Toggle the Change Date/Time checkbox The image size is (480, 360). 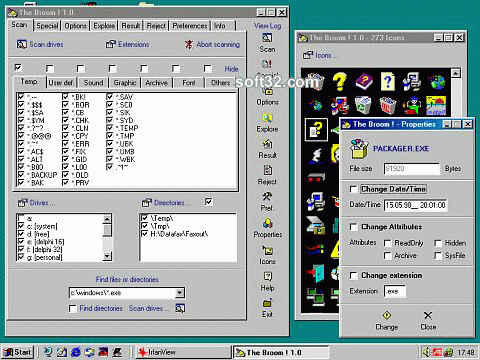tap(353, 189)
